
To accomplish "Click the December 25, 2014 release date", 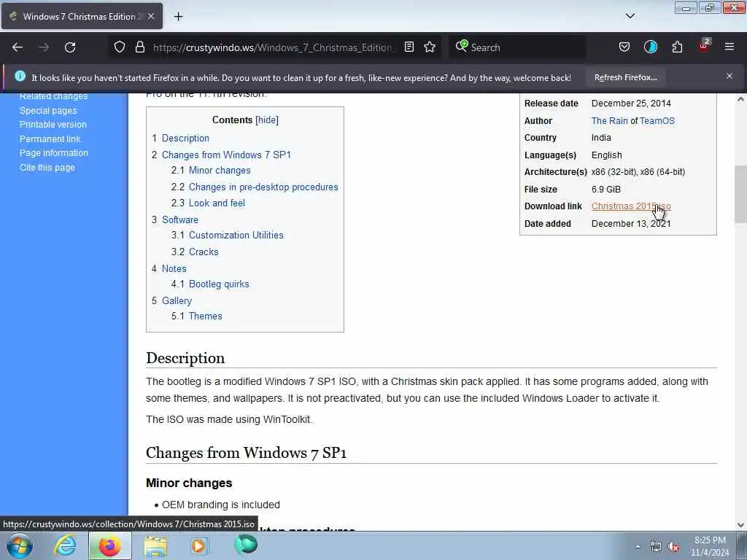I will tap(631, 104).
